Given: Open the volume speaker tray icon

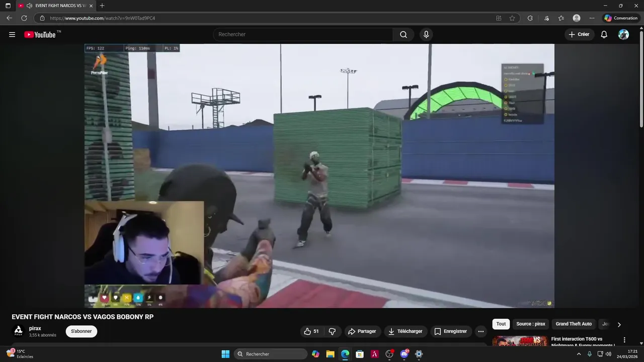Looking at the screenshot, I should coord(608,354).
